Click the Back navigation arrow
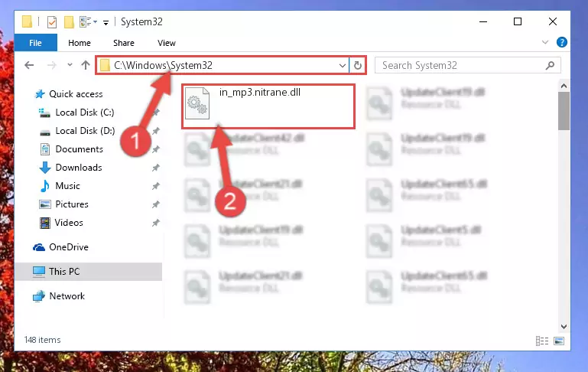Image resolution: width=588 pixels, height=372 pixels. point(29,65)
